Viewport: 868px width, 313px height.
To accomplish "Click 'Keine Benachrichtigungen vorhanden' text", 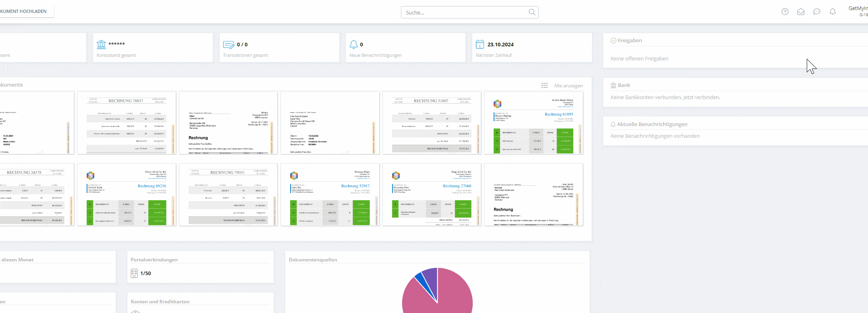I will [x=655, y=136].
